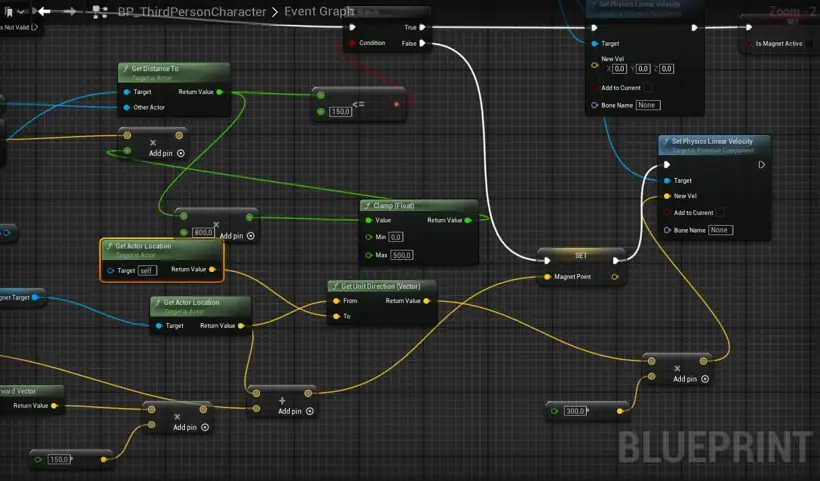This screenshot has height=481, width=820.
Task: Go forward with the right arrow icon
Action: point(70,11)
